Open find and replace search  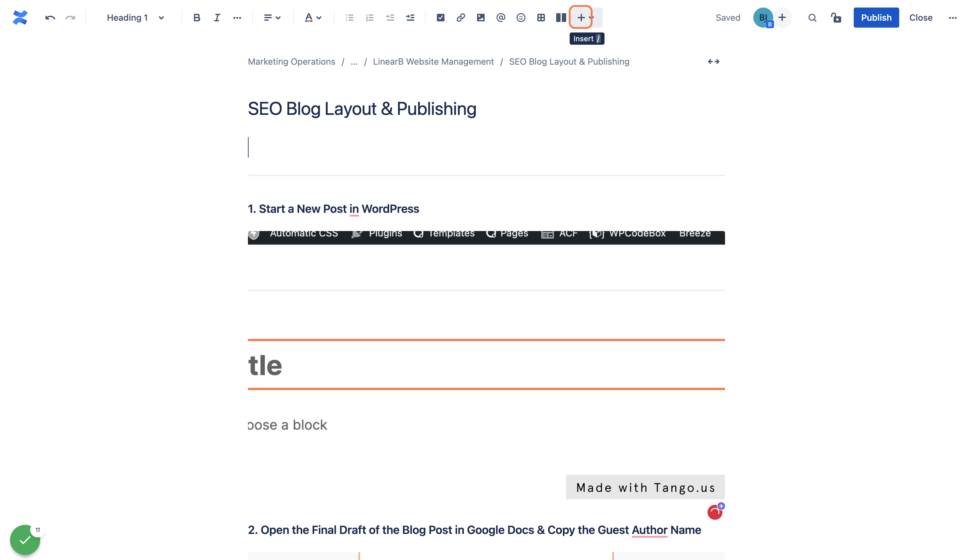pos(812,18)
